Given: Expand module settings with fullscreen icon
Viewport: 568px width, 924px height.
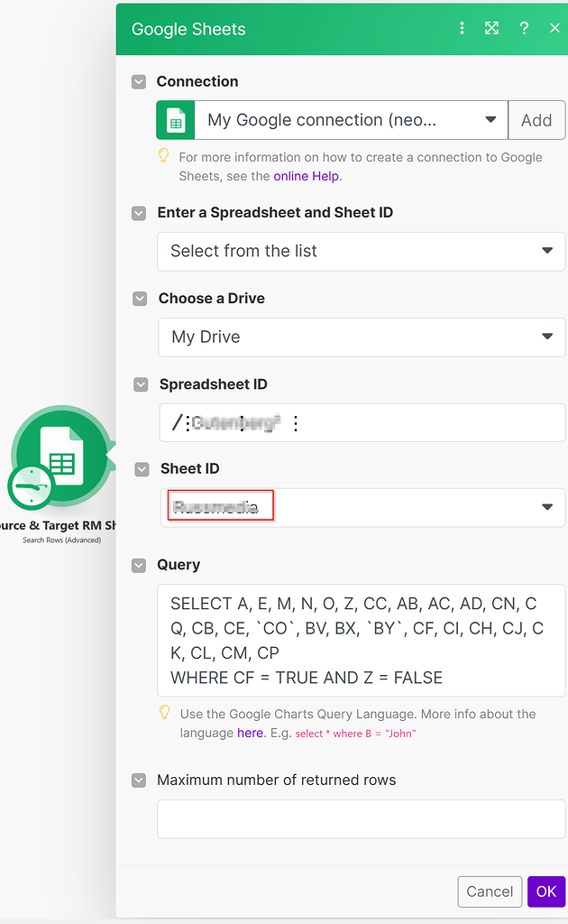Looking at the screenshot, I should click(x=491, y=28).
